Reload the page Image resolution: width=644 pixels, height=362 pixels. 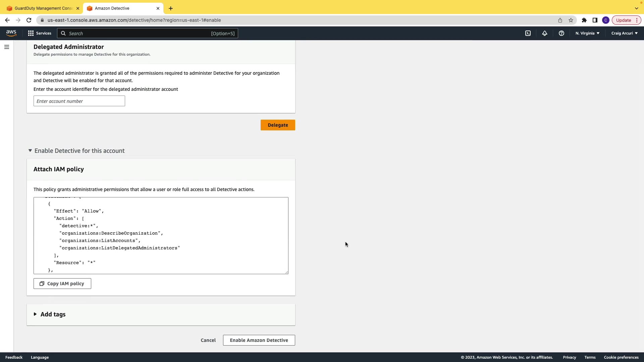pyautogui.click(x=29, y=20)
